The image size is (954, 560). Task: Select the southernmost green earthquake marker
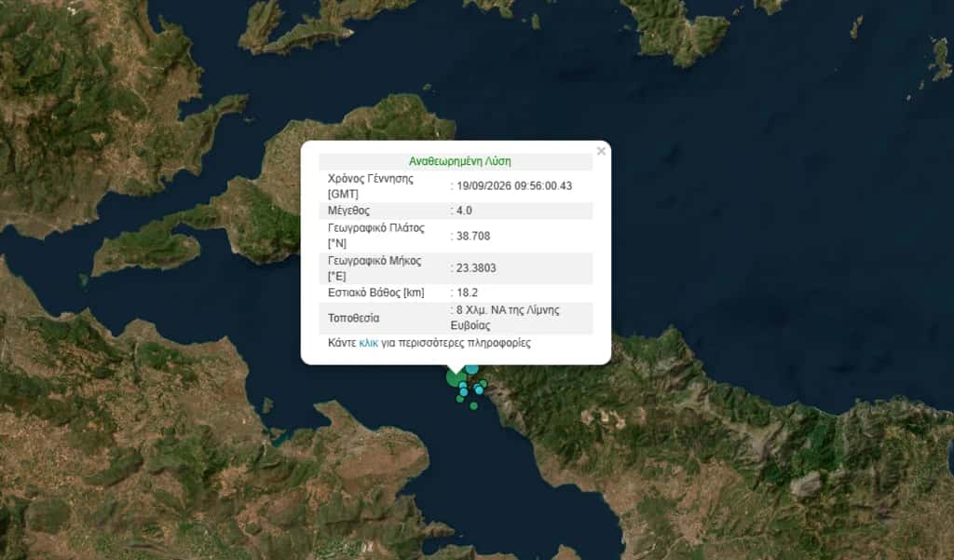pyautogui.click(x=473, y=406)
